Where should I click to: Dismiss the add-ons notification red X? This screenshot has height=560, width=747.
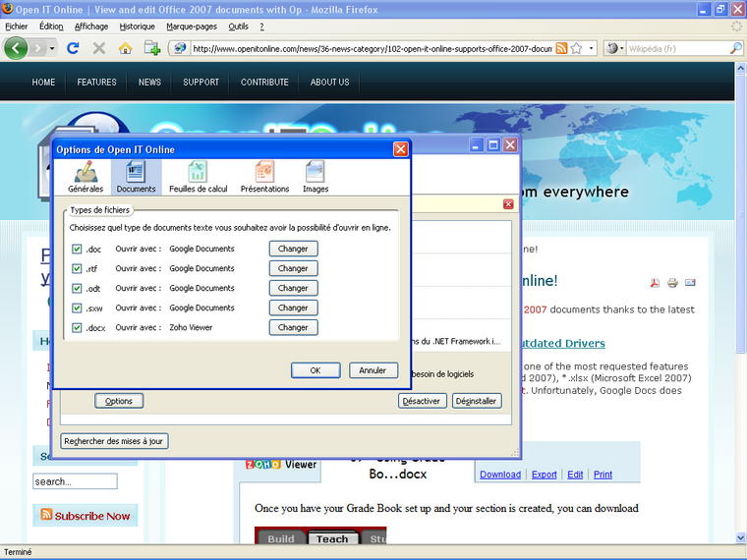point(508,204)
